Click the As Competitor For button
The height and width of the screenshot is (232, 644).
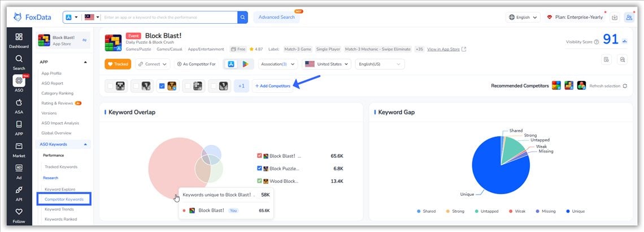[197, 64]
